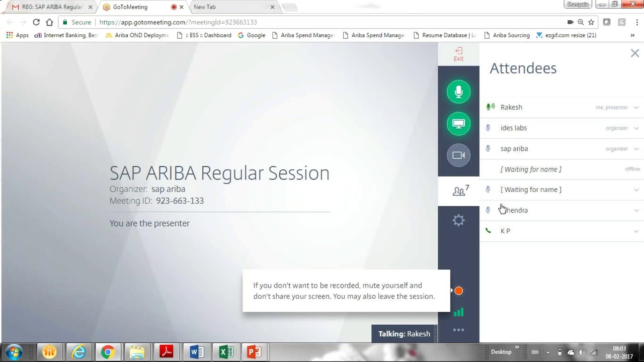Viewport: 644px width, 362px height.
Task: Open ezgif.com resize bookmark
Action: 567,35
